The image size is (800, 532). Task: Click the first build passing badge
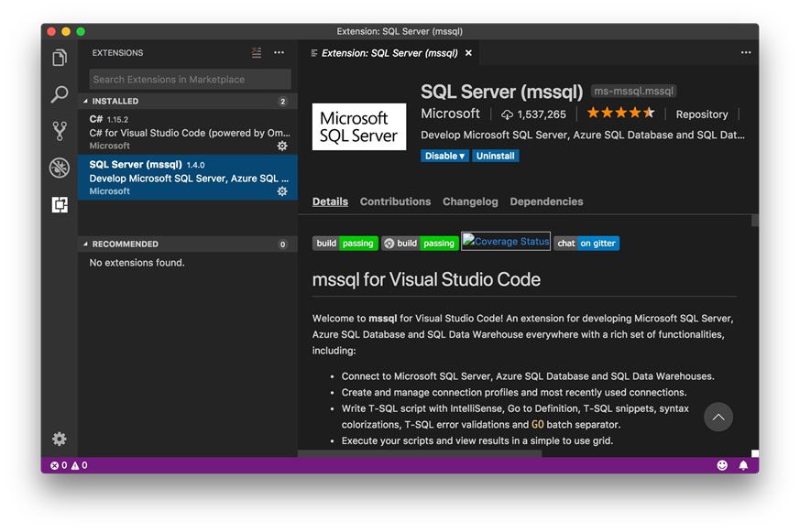[x=345, y=244]
